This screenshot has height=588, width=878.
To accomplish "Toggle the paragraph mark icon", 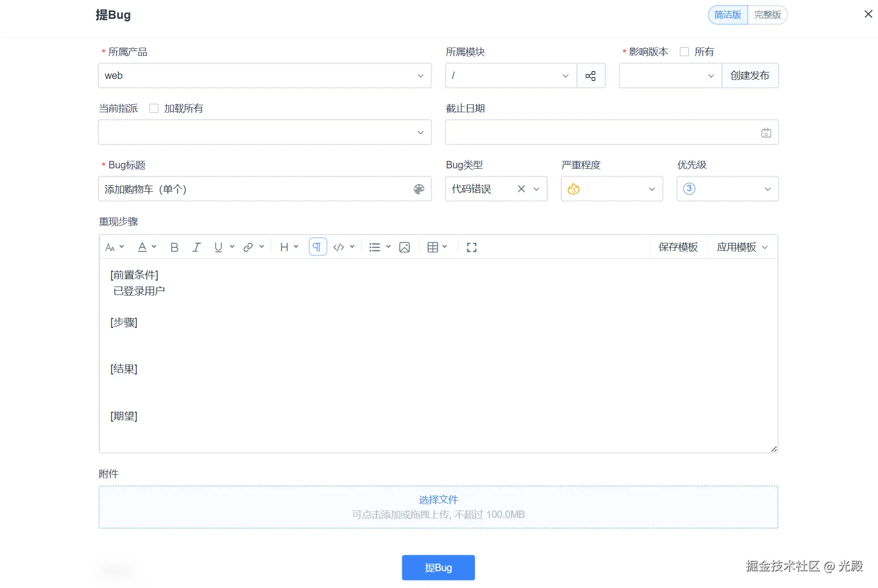I will [x=318, y=247].
